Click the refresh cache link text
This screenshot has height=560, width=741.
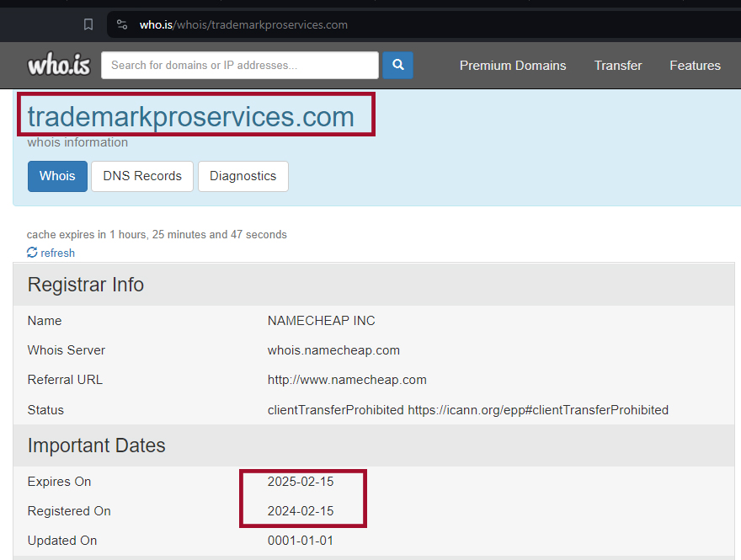pos(57,253)
